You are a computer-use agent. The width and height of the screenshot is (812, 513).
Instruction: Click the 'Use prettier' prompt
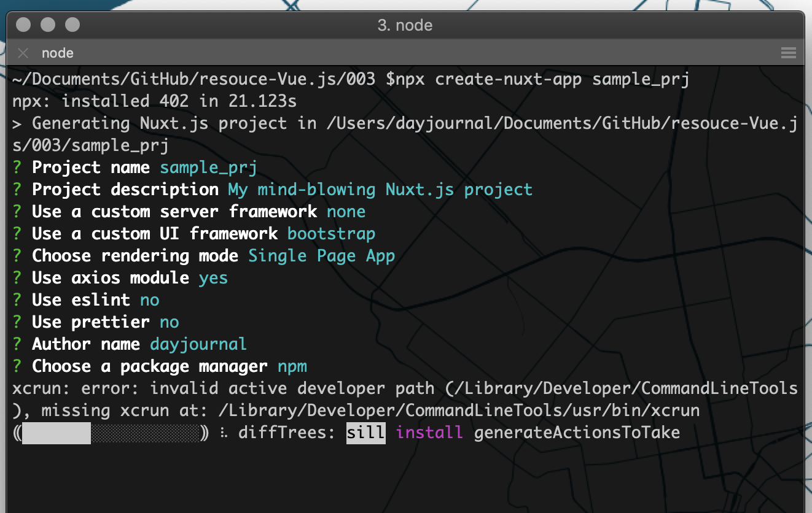(x=91, y=322)
